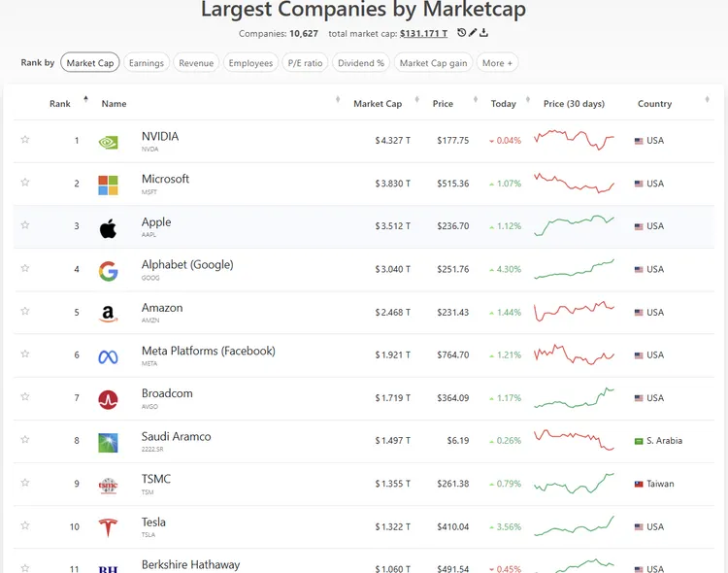Favorite NVIDIA with its star

pos(25,140)
